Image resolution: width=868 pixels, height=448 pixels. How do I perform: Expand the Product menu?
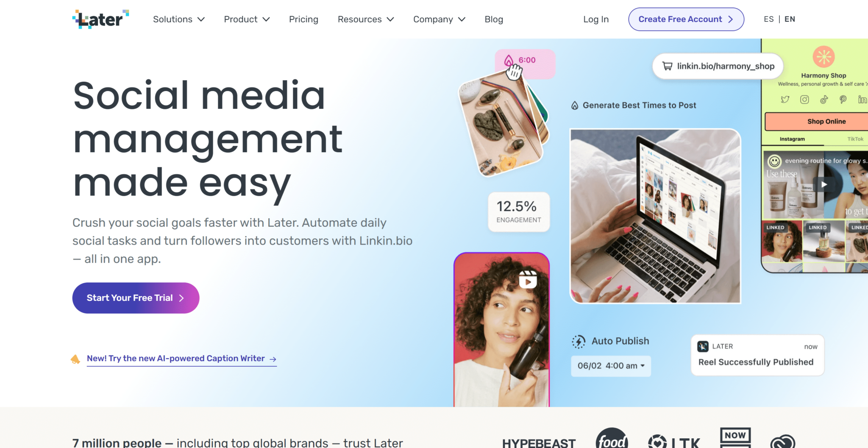[247, 19]
